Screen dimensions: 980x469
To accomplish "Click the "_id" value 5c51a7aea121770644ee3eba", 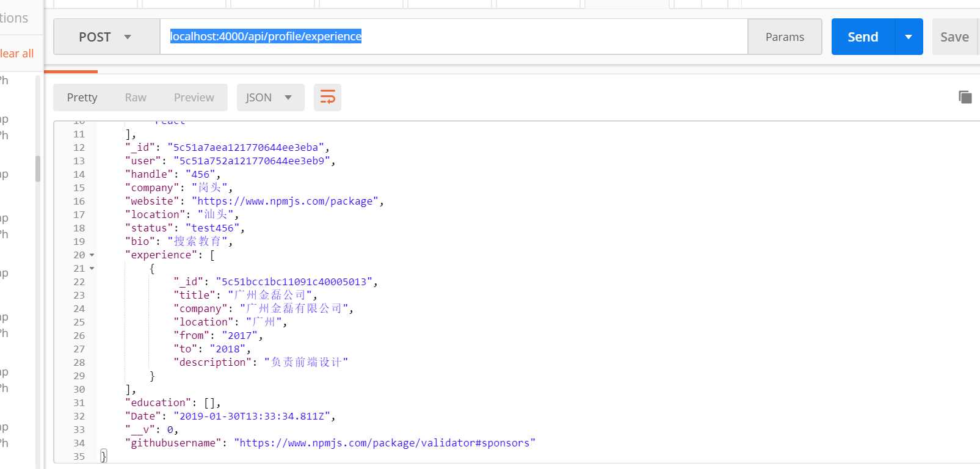I will 246,148.
